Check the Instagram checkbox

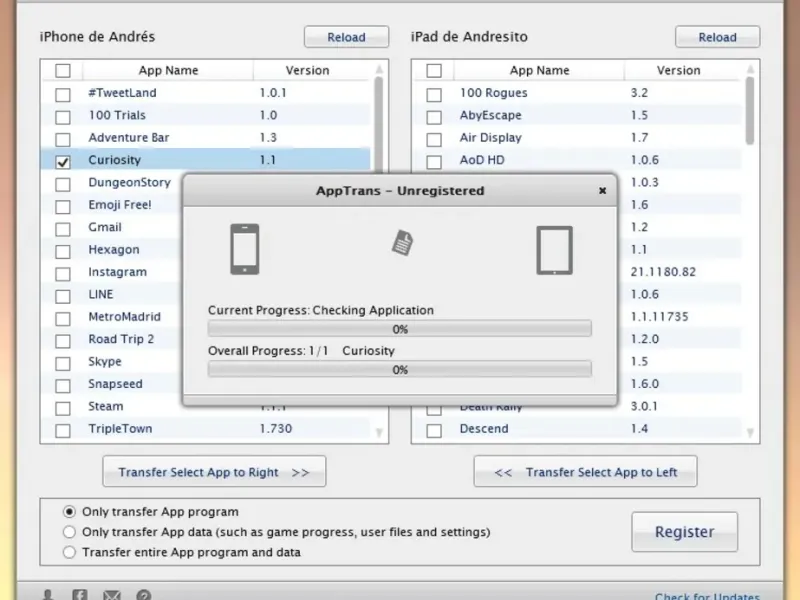[x=63, y=274]
